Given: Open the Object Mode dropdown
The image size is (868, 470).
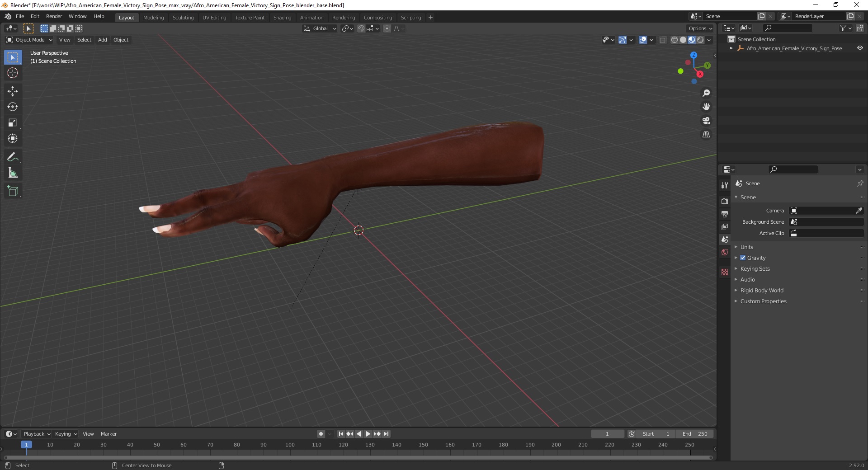Looking at the screenshot, I should click(29, 40).
